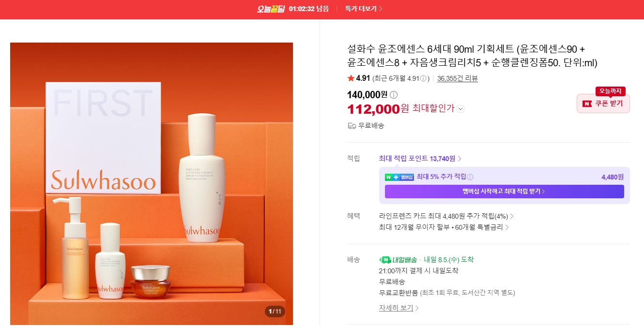Viewport: 644px width, 326px height.
Task: Click the info icon beside recent 6-month rating
Action: (x=423, y=78)
